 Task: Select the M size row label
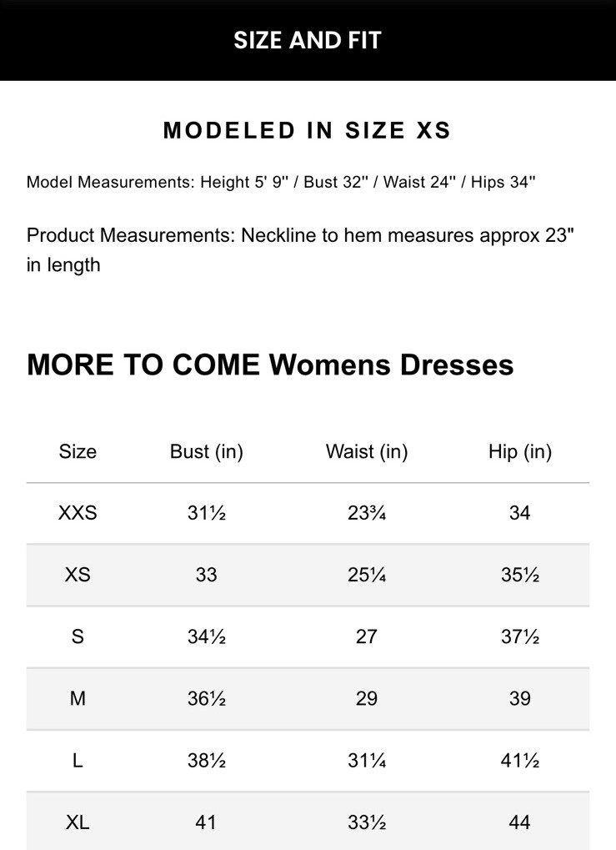tap(78, 698)
